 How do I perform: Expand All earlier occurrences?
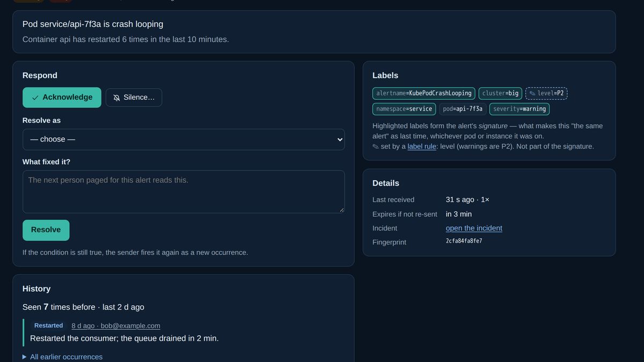click(62, 357)
